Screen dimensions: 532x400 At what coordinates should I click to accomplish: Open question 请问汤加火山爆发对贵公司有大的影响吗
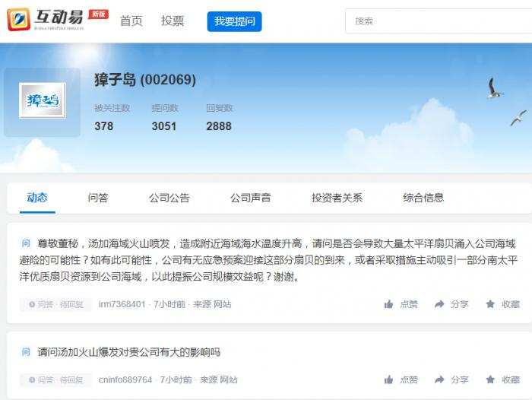[x=129, y=352]
